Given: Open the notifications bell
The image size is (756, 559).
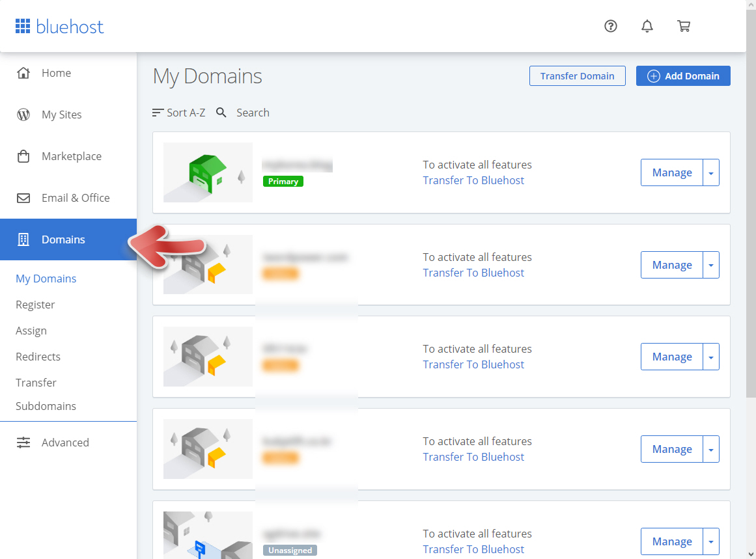Looking at the screenshot, I should (x=647, y=26).
